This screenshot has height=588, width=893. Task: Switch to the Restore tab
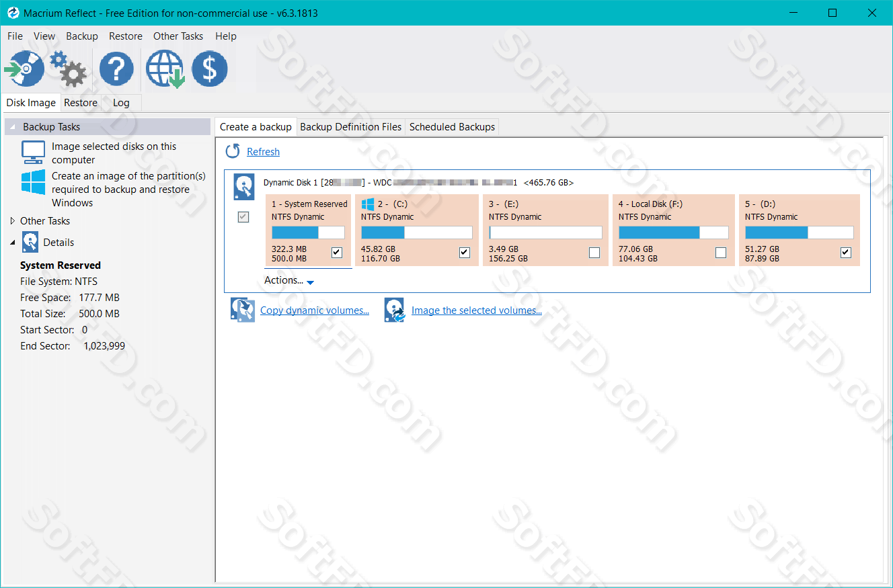[81, 103]
